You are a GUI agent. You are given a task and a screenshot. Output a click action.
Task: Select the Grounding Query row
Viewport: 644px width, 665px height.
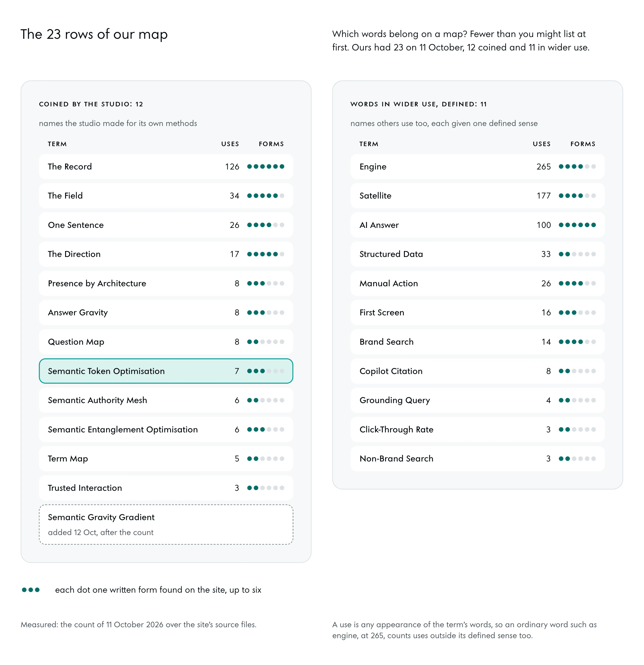coord(477,400)
